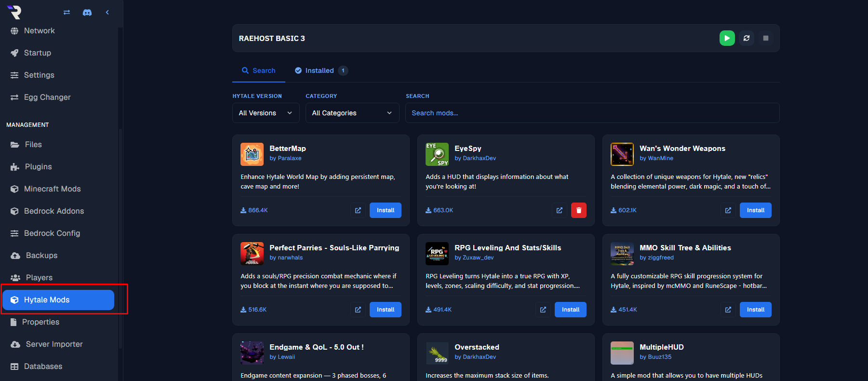Screen dimensions: 868x381
Task: Click MMO Skill Tree mod thumbnail
Action: (622, 254)
